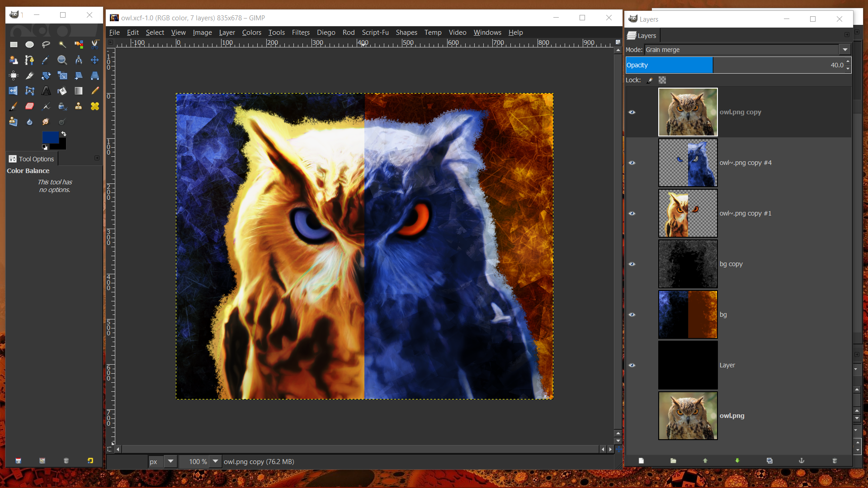Open the Filters menu
This screenshot has height=488, width=868.
[301, 33]
